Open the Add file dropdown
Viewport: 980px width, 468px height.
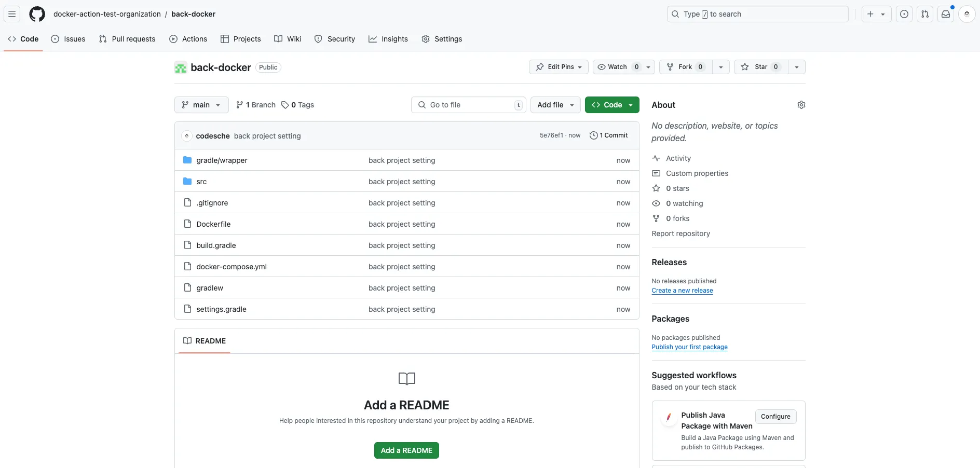555,105
